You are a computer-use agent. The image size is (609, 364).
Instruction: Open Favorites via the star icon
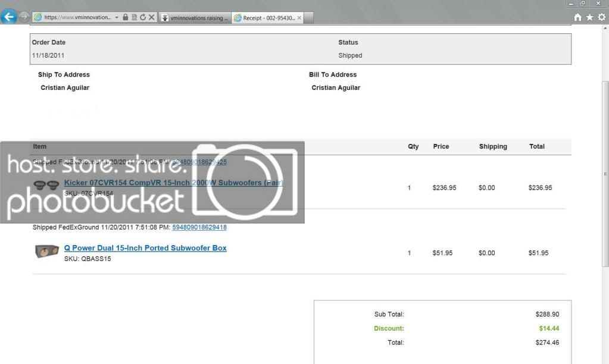point(589,17)
